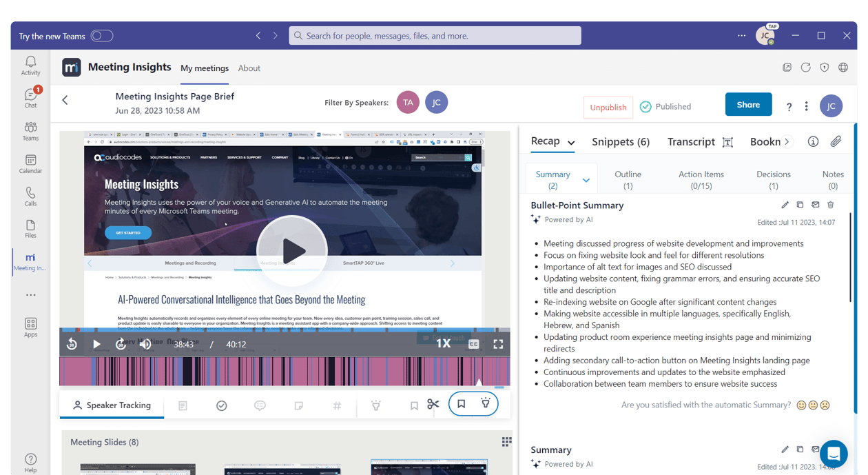Expand the Summary (2) dropdown arrow

click(586, 181)
